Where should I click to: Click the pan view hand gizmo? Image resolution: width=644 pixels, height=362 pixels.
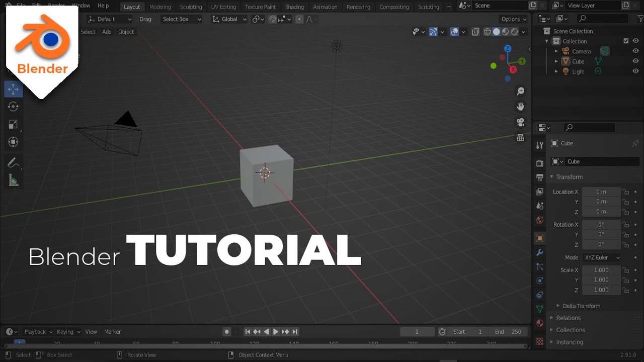521,107
